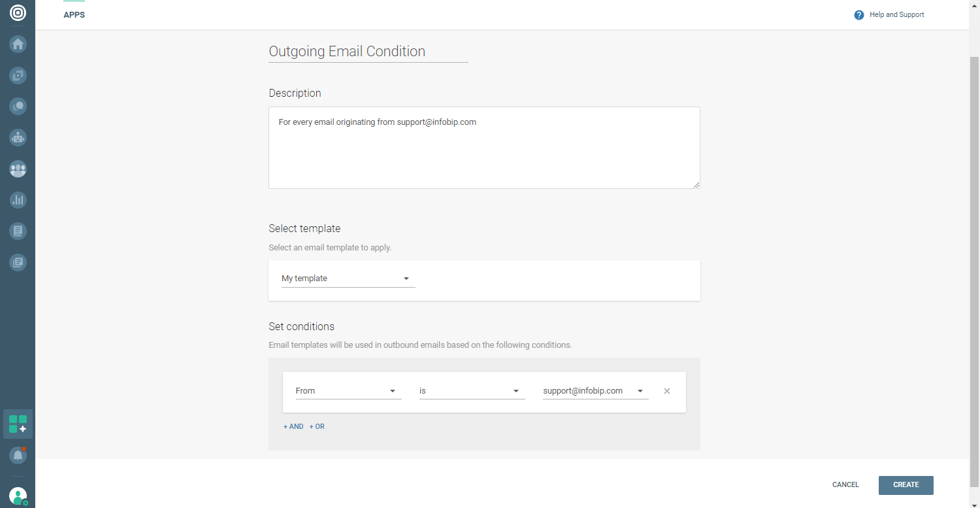Open the Analytics bar chart icon
Viewport: 980px width, 508px height.
[18, 200]
